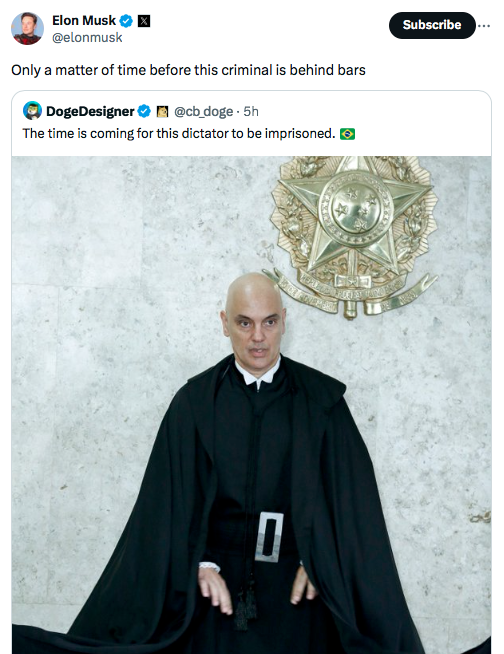Click Elon Musk's profile avatar
This screenshot has height=654, width=504.
[27, 28]
